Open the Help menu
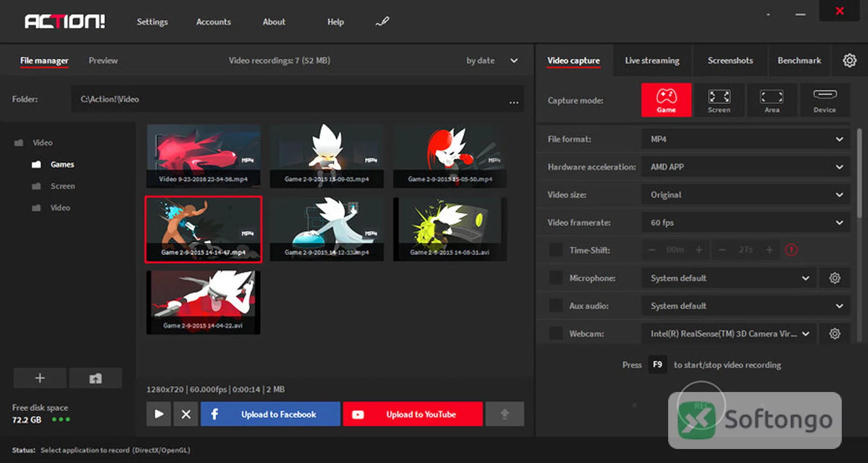 [335, 22]
